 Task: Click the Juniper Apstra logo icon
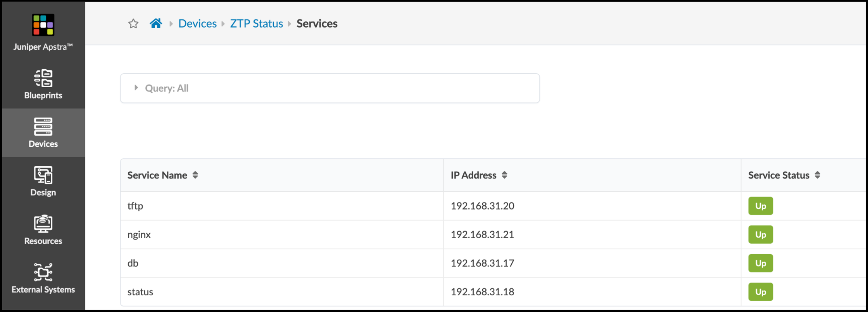[x=43, y=25]
